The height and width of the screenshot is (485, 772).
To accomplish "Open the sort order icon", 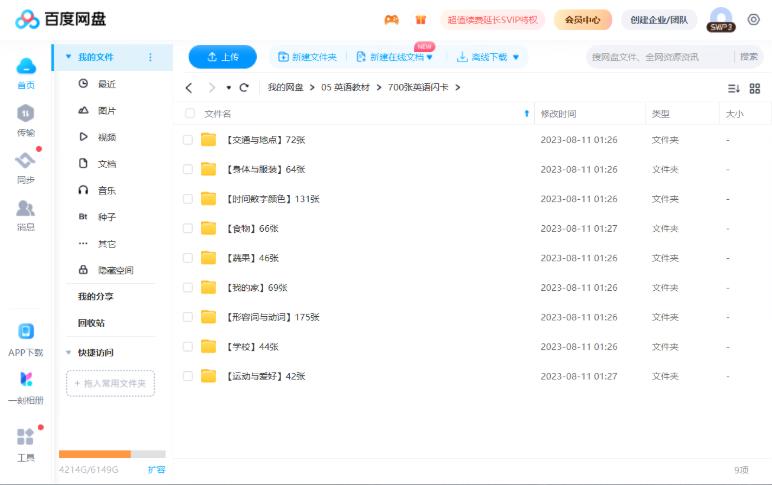I will [x=734, y=88].
